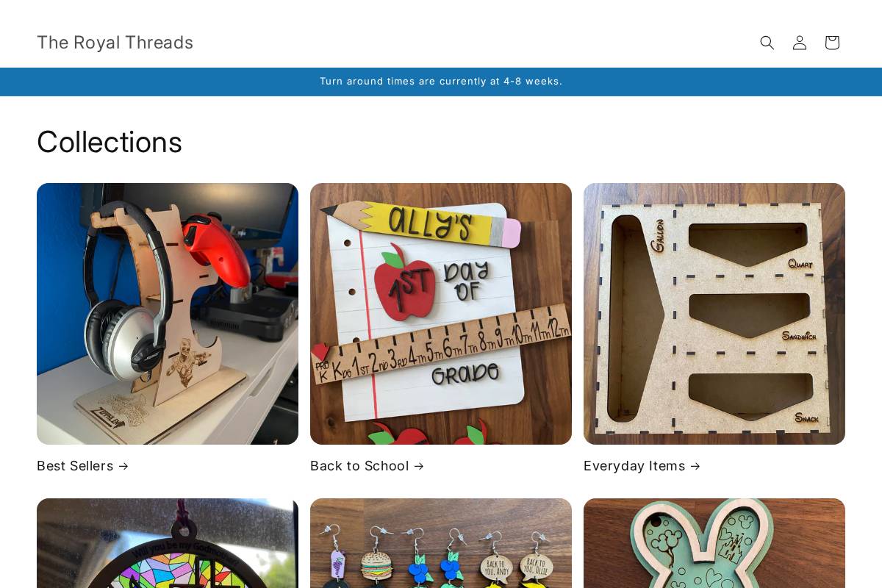
Task: Select the mint mouse-ears thumbnail
Action: (x=714, y=543)
